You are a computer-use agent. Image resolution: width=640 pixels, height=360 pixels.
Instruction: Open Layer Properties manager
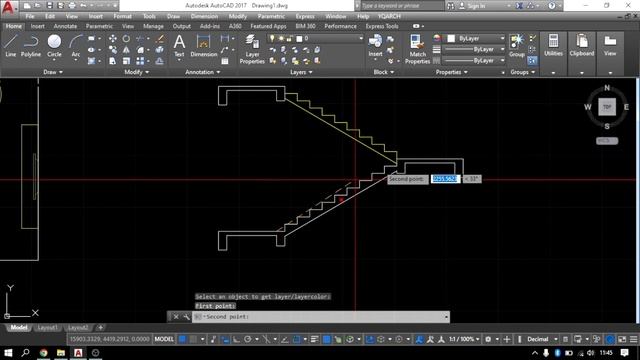pos(252,49)
